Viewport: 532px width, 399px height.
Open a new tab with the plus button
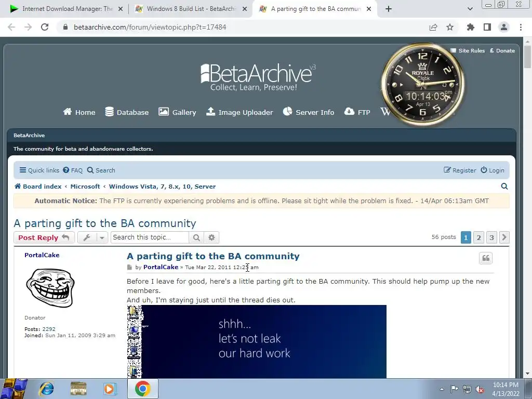pos(389,9)
